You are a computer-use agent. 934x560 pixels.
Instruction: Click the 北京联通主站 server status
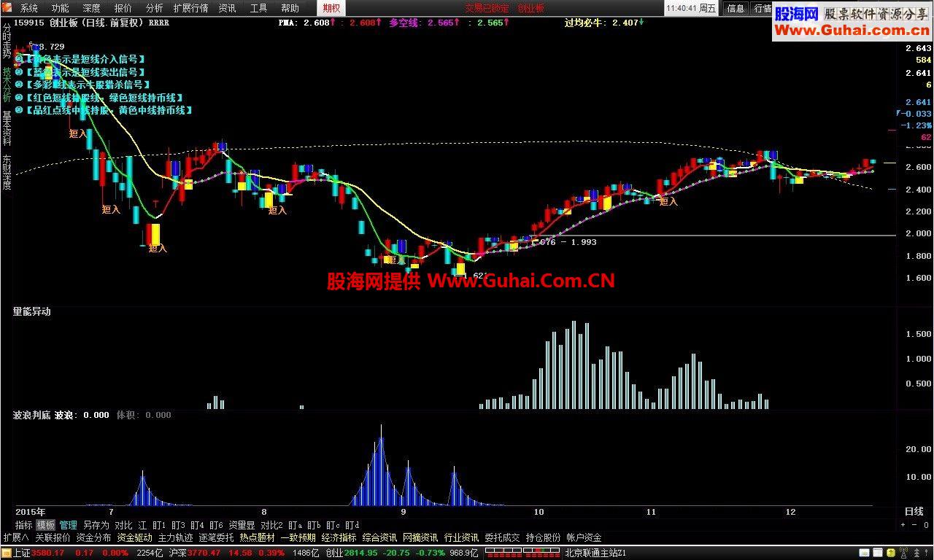click(x=595, y=553)
